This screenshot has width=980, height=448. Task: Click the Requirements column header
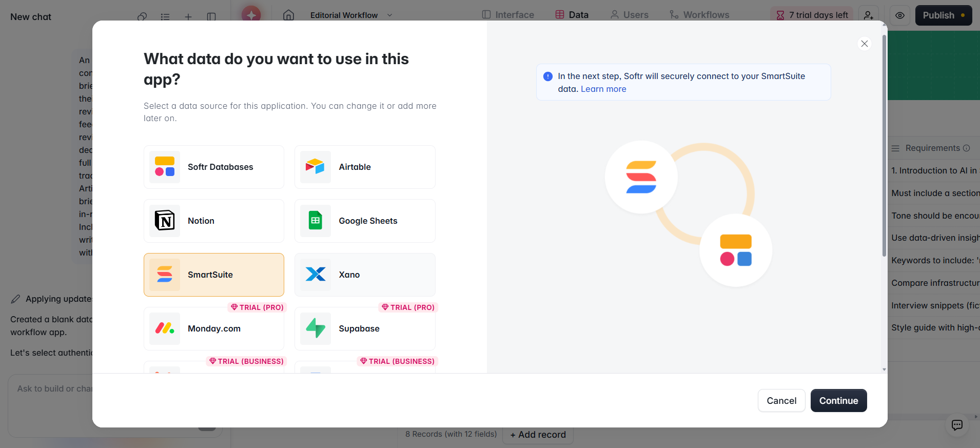pyautogui.click(x=934, y=148)
